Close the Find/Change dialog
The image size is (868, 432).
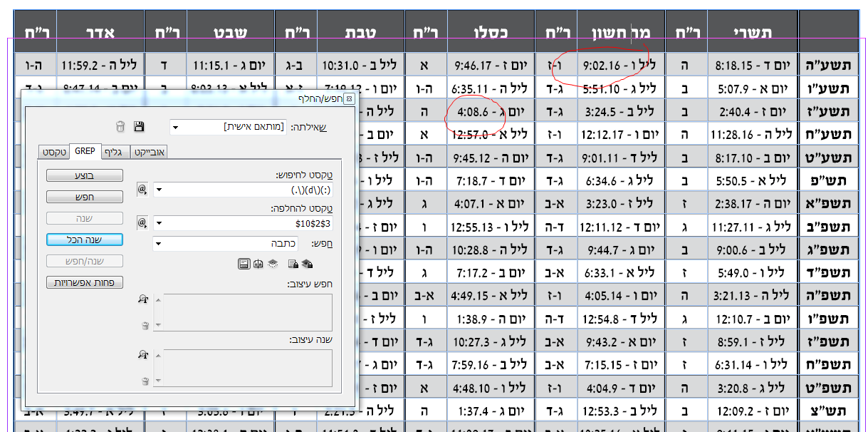pyautogui.click(x=350, y=98)
